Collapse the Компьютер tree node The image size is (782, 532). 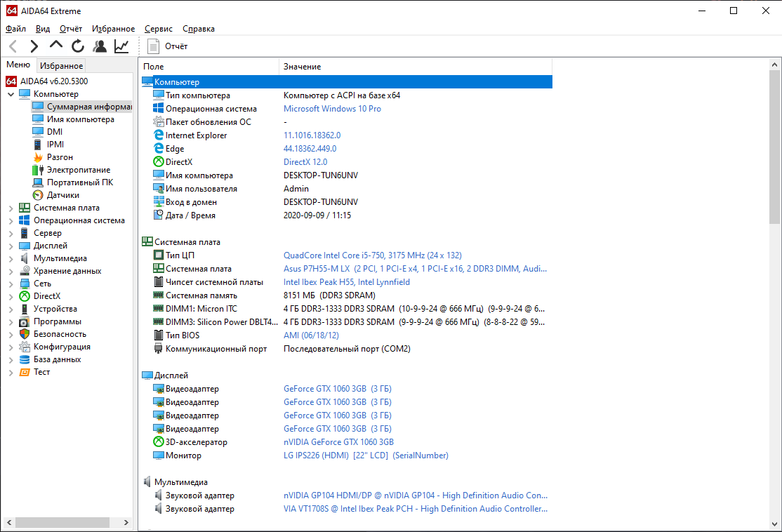tap(11, 94)
